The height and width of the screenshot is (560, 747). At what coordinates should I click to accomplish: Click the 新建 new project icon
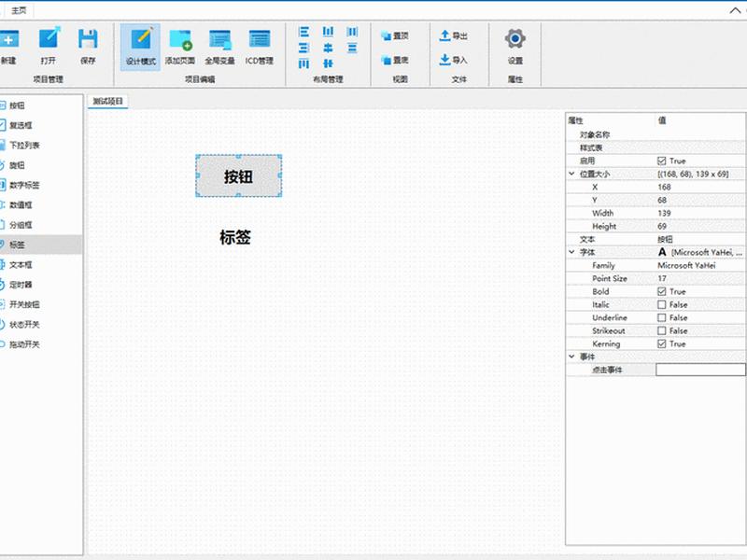[8, 39]
